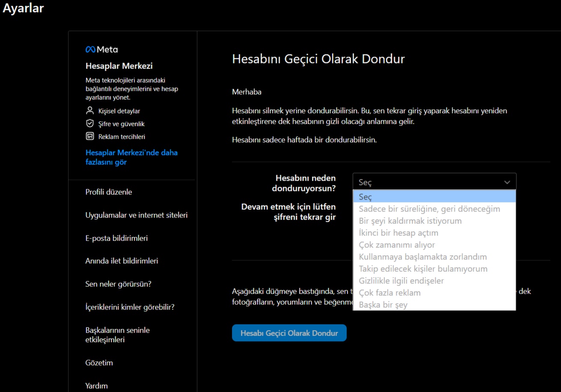This screenshot has width=561, height=392.
Task: Choose 'Başka bir şey' option
Action: point(383,305)
